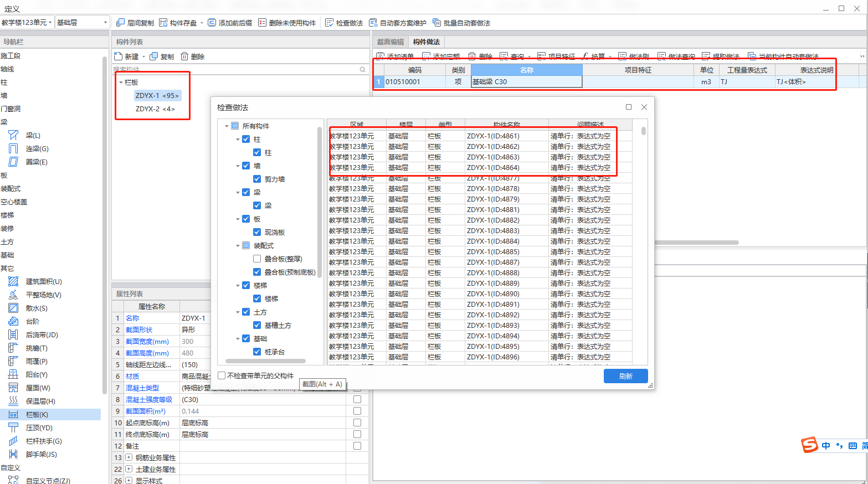This screenshot has width=868, height=484.
Task: Click the 删除 icon in 构件列表
Action: (184, 56)
